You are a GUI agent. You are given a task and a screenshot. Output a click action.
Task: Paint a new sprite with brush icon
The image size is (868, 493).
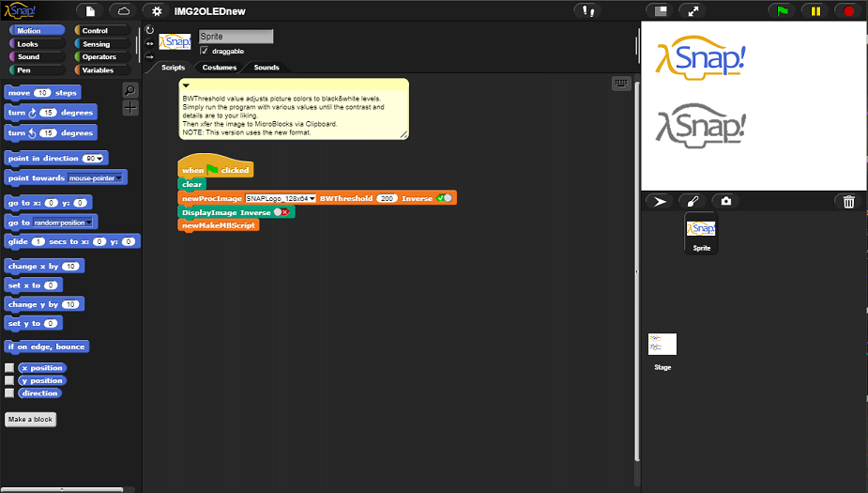pos(693,202)
